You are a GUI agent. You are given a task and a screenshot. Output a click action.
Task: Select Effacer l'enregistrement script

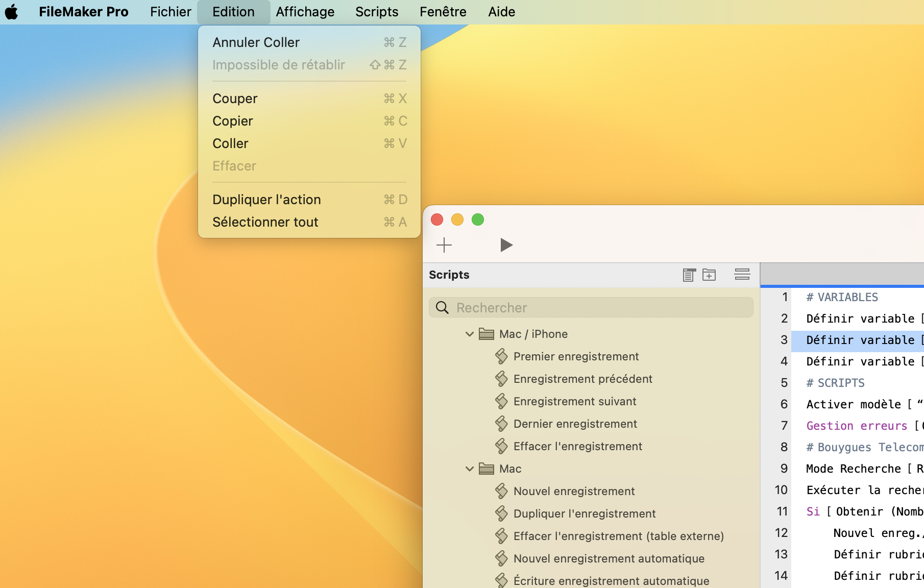click(x=578, y=447)
